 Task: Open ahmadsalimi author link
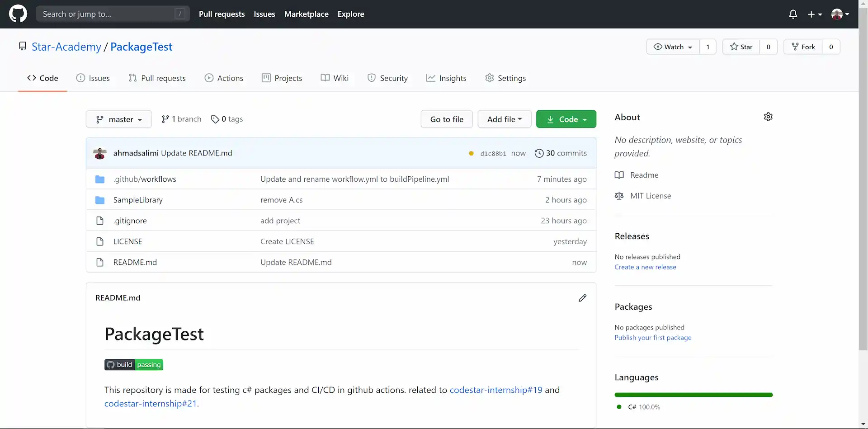[x=136, y=153]
